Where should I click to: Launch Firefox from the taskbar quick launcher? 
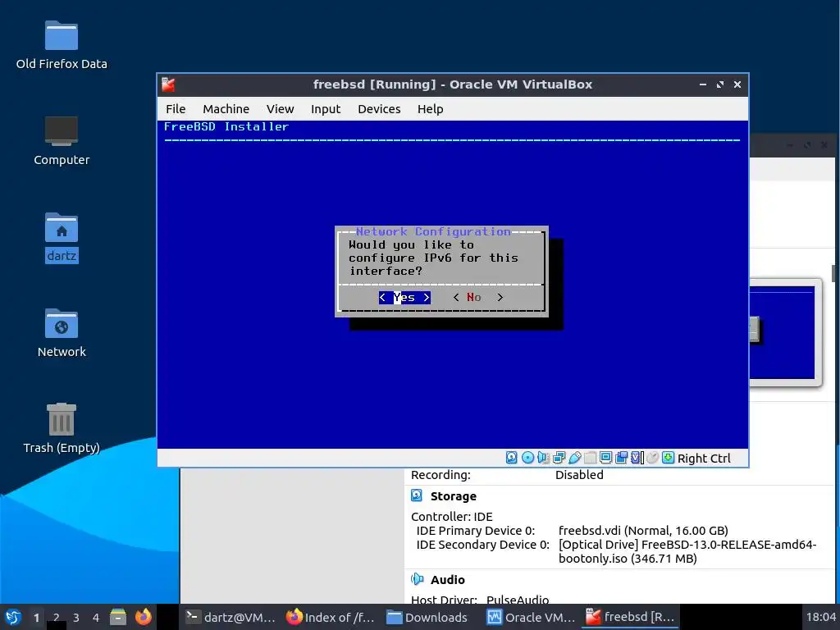tap(143, 617)
